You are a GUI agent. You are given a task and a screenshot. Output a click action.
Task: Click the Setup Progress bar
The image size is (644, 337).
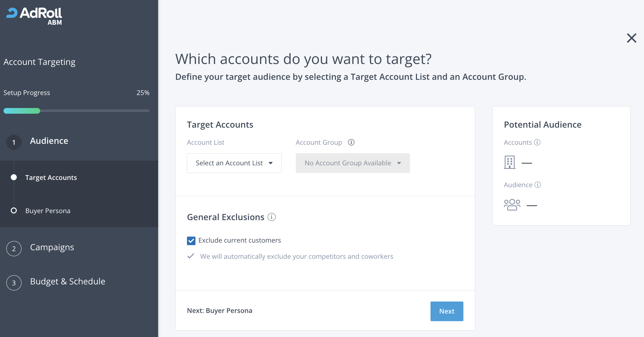click(76, 111)
